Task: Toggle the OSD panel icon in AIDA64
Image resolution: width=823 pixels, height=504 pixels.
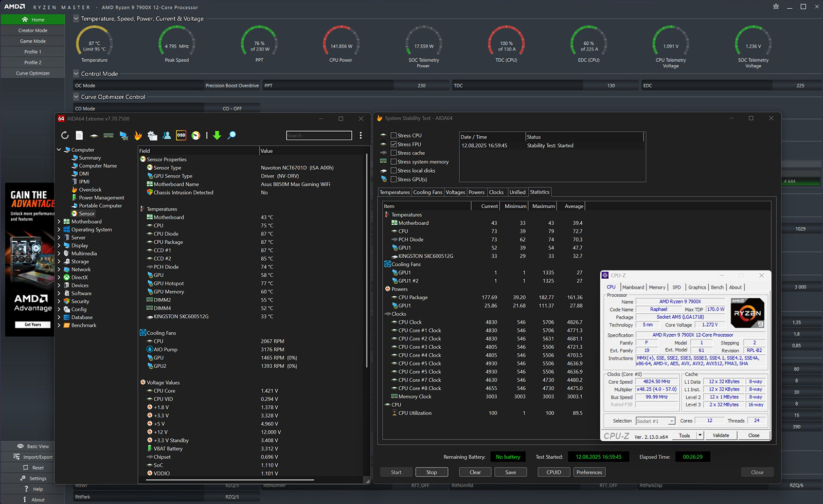Action: [x=181, y=135]
